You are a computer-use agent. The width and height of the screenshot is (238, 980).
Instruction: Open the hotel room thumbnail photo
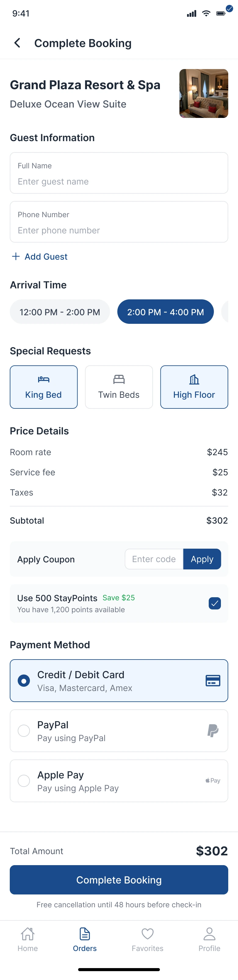click(x=204, y=93)
